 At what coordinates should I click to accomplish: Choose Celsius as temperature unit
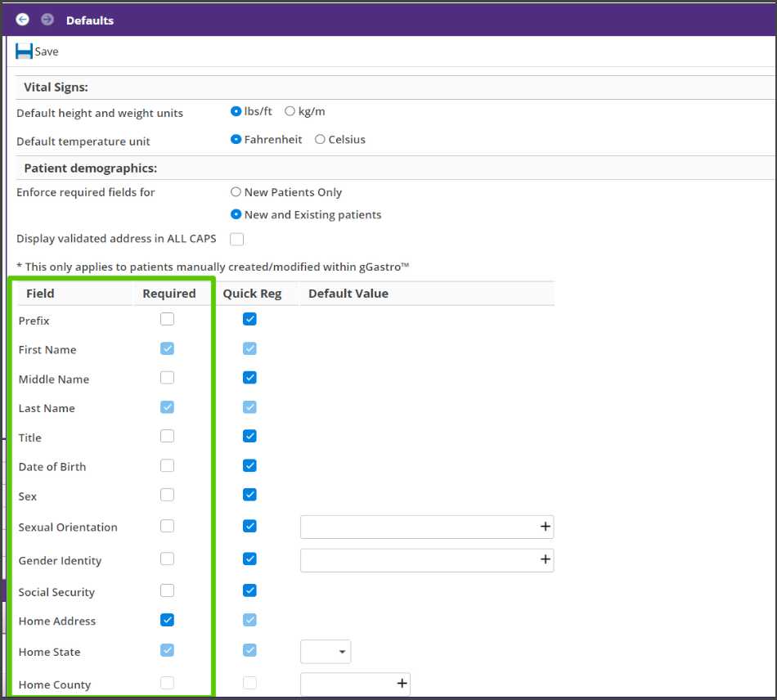coord(320,140)
